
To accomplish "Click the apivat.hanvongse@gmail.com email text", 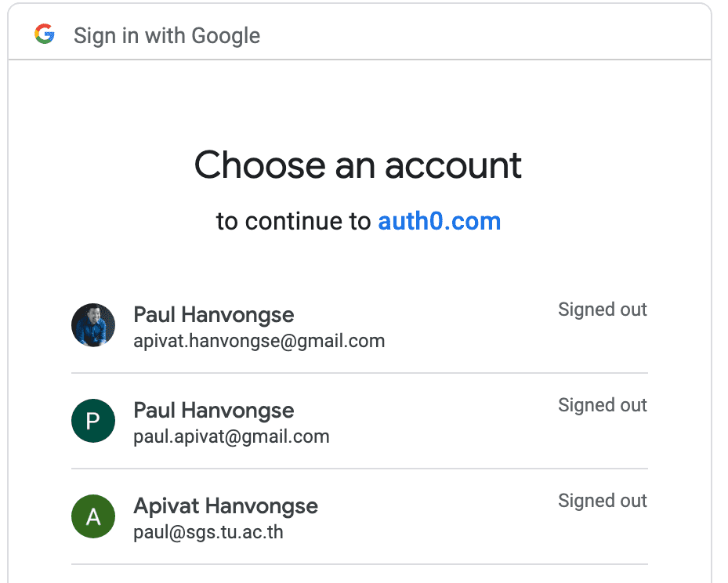I will pos(259,341).
